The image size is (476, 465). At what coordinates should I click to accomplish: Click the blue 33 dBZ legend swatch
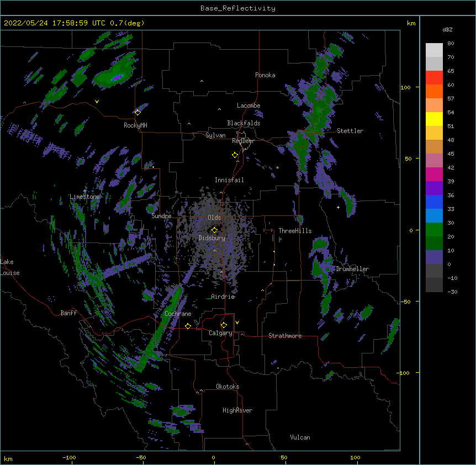pos(434,202)
